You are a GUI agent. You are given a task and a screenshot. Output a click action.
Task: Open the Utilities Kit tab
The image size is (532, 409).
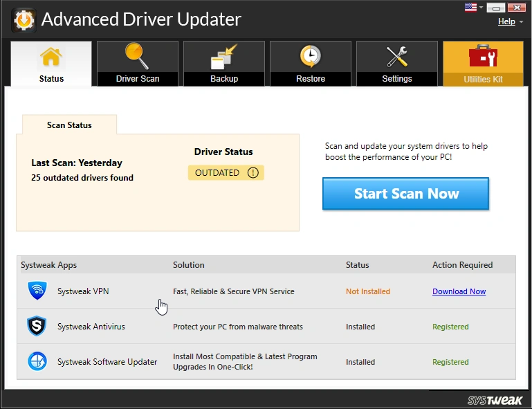click(x=483, y=64)
